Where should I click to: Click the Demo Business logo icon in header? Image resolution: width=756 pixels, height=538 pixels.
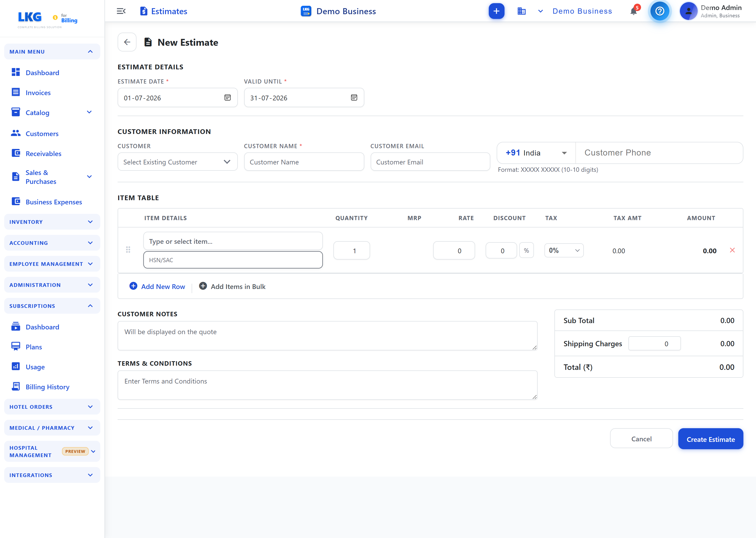coord(306,11)
